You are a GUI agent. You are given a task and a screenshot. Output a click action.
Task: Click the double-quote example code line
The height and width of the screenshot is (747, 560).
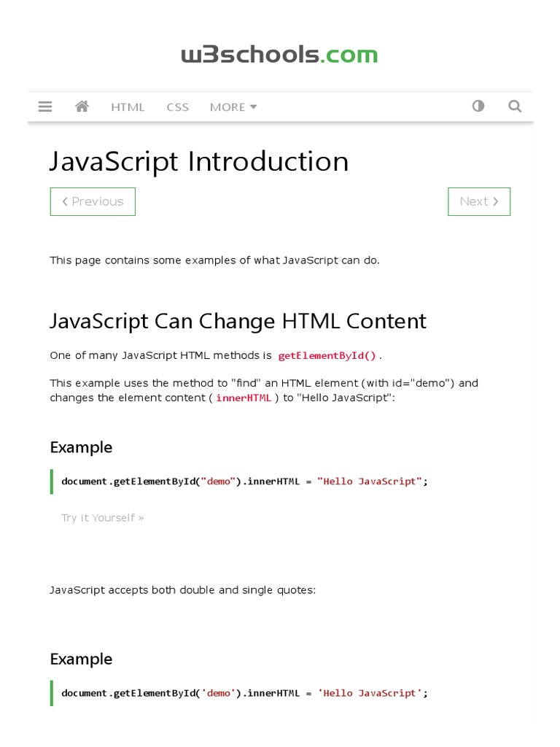[244, 481]
